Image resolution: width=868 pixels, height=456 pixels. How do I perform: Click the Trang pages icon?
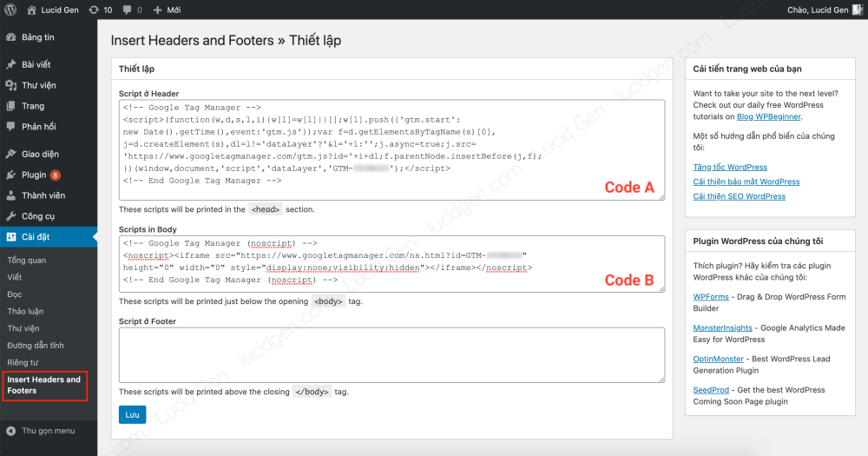tap(11, 106)
